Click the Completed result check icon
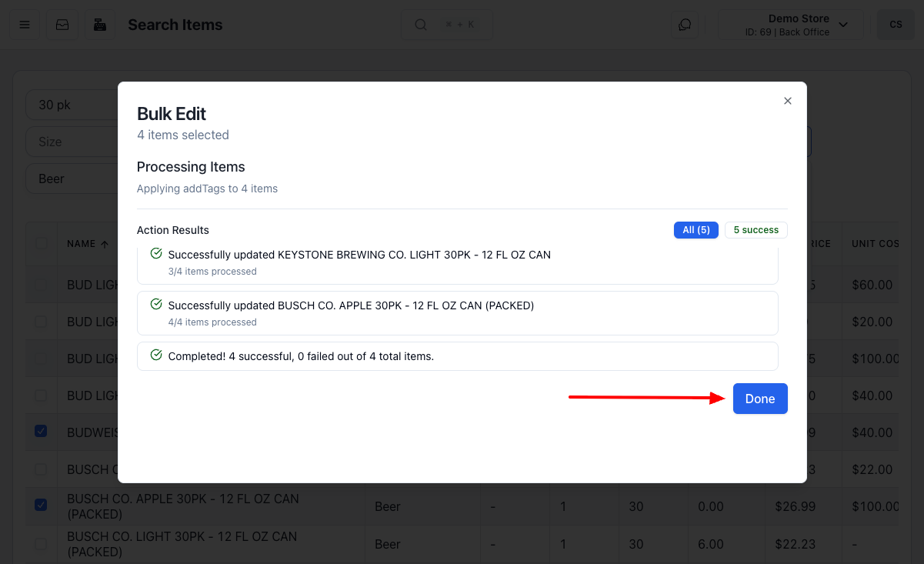The width and height of the screenshot is (924, 564). (x=156, y=355)
